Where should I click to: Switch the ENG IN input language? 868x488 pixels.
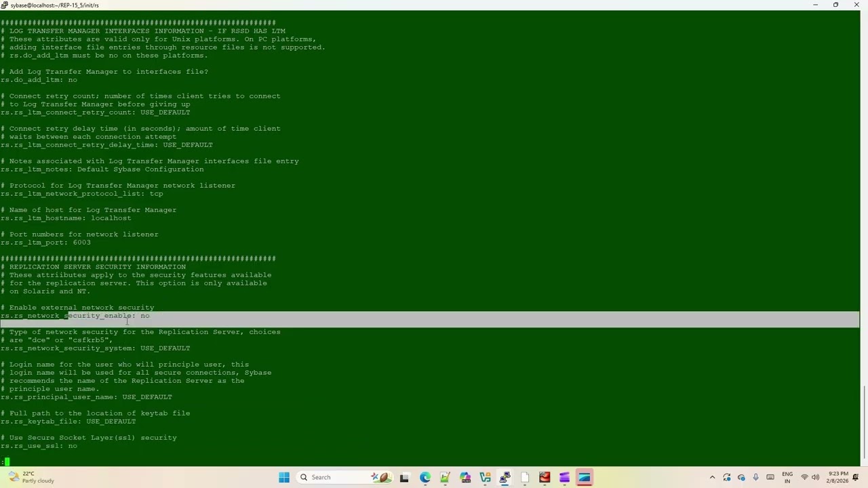point(787,477)
